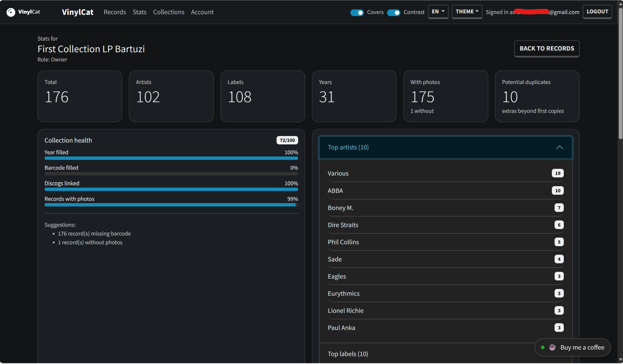The image size is (623, 364).
Task: Click the green status dot in the coffee widget
Action: 543,347
